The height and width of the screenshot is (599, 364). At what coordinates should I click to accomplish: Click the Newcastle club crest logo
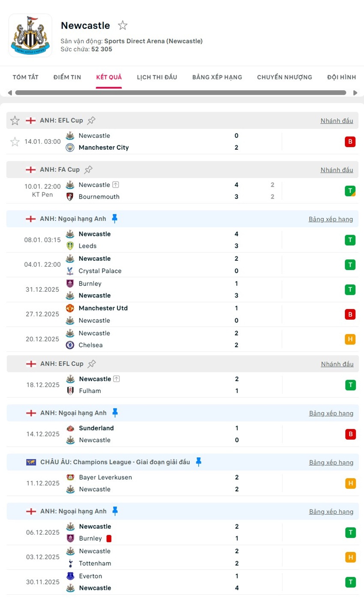coord(30,34)
